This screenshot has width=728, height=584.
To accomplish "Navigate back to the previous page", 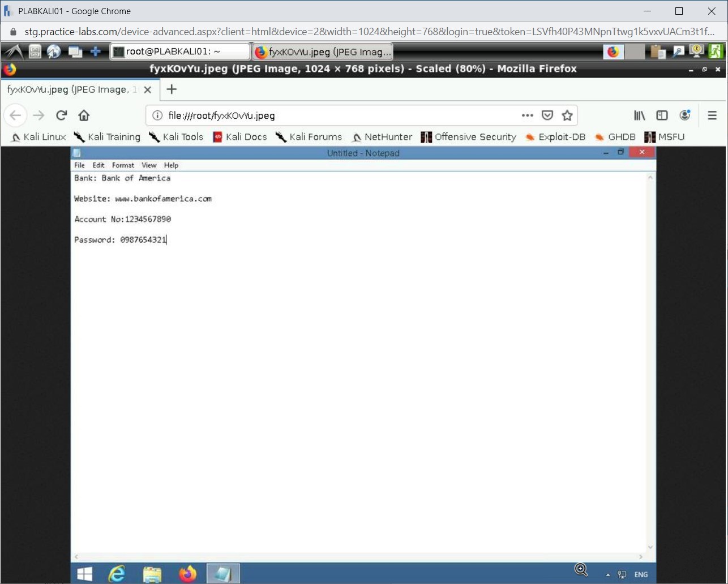I will 15,115.
